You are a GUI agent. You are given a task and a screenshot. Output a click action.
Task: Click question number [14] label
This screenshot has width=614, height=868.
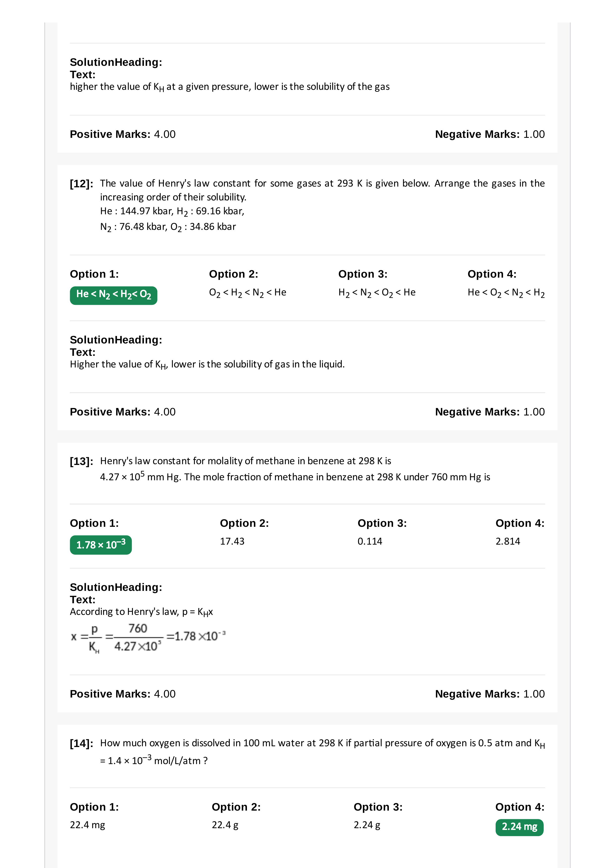81,743
